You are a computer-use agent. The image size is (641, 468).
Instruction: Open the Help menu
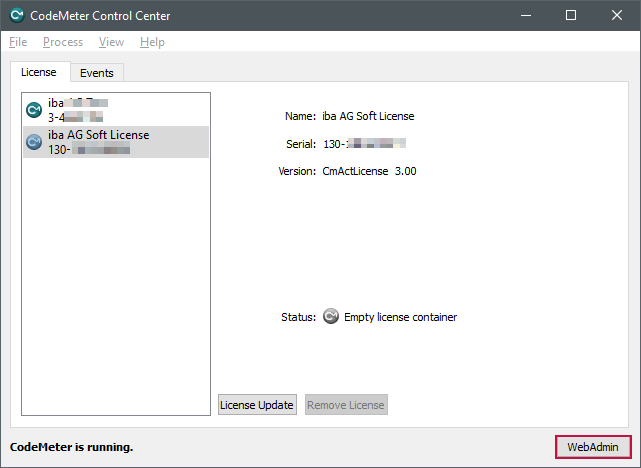(152, 42)
